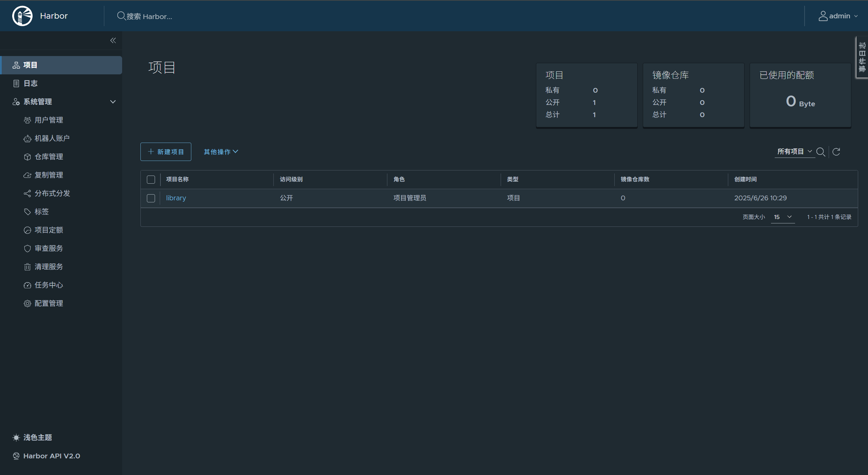The width and height of the screenshot is (868, 475).
Task: Click the plus icon on 新建项目
Action: pos(151,151)
